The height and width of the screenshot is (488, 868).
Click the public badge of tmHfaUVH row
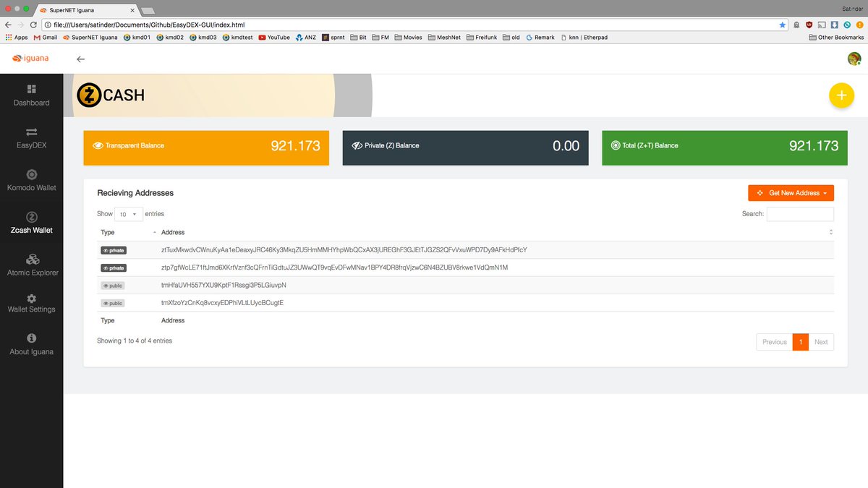tap(112, 286)
